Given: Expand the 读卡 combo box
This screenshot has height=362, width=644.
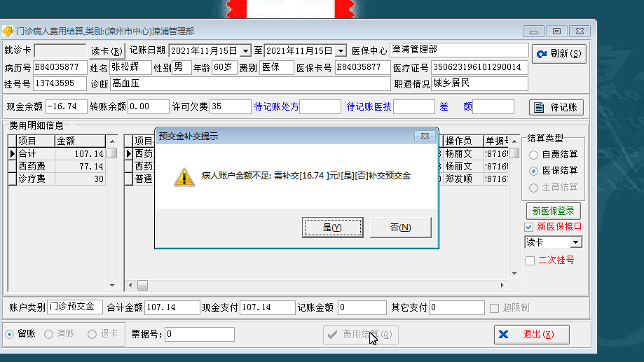Looking at the screenshot, I should click(x=576, y=242).
